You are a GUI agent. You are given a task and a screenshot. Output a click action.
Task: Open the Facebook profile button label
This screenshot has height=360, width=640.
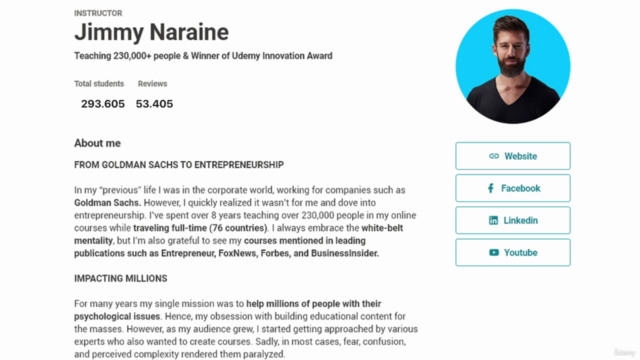pos(520,188)
